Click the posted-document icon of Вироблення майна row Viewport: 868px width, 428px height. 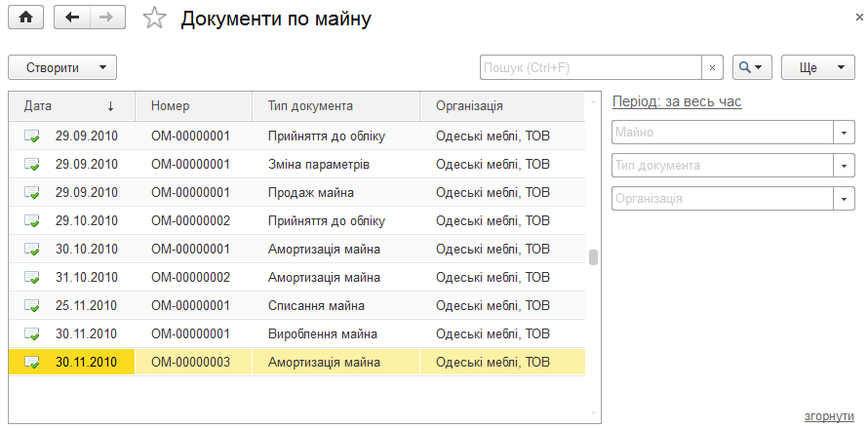click(32, 333)
